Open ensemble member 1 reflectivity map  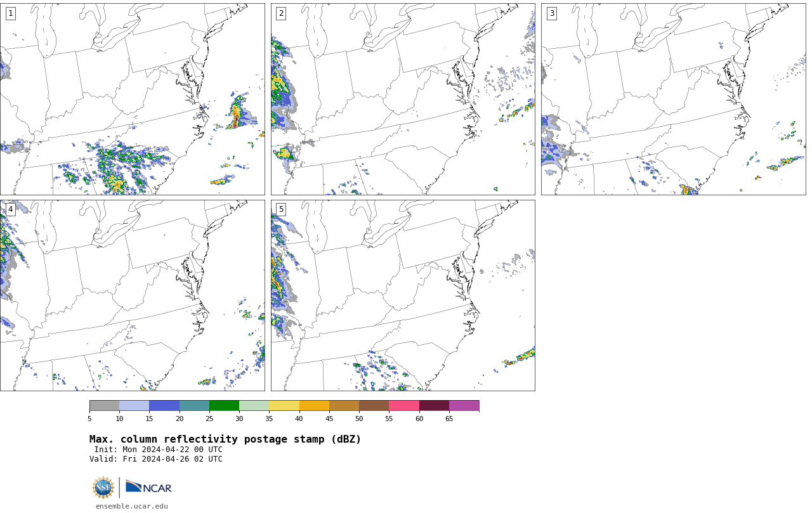pyautogui.click(x=132, y=99)
